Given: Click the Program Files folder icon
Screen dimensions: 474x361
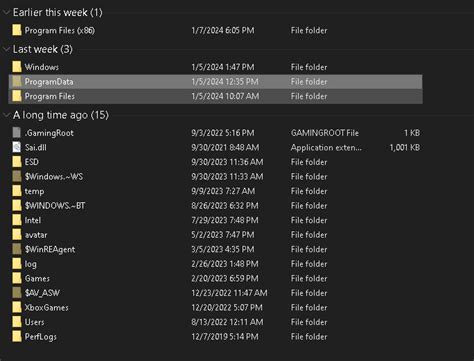Looking at the screenshot, I should pos(17,96).
